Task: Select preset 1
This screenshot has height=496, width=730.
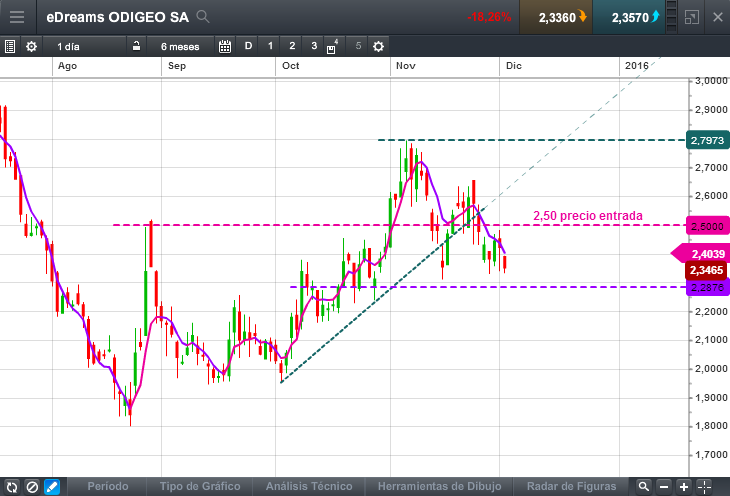Action: (x=270, y=46)
